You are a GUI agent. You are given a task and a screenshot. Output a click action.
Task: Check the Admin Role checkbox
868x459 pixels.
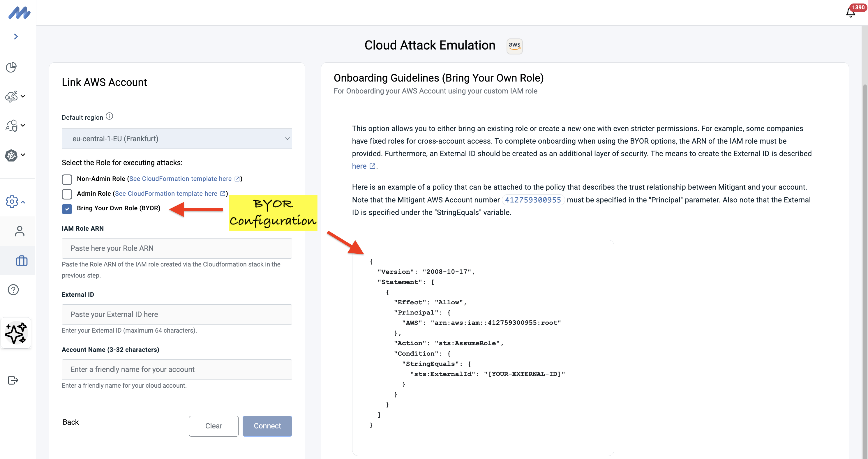point(67,194)
